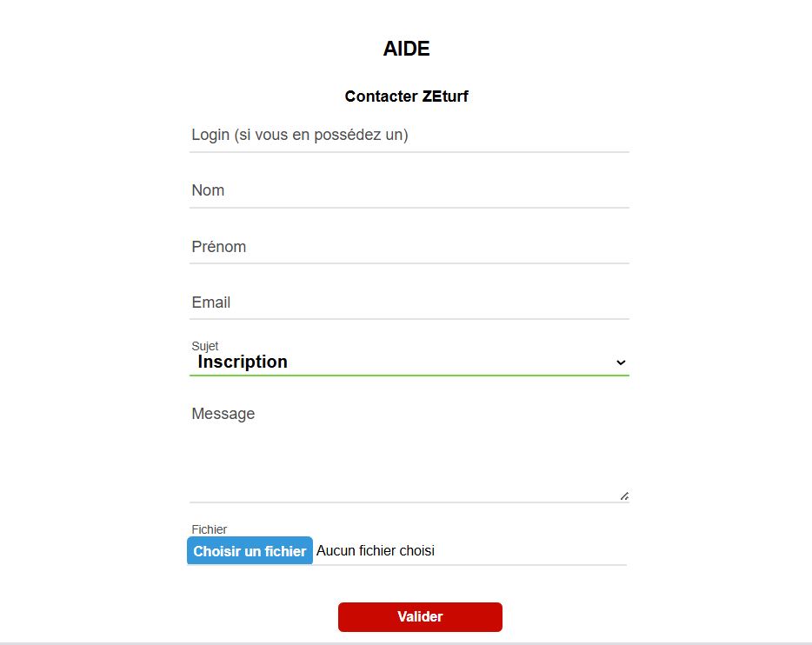812x645 pixels.
Task: Click the Message placeholder text
Action: pos(223,414)
